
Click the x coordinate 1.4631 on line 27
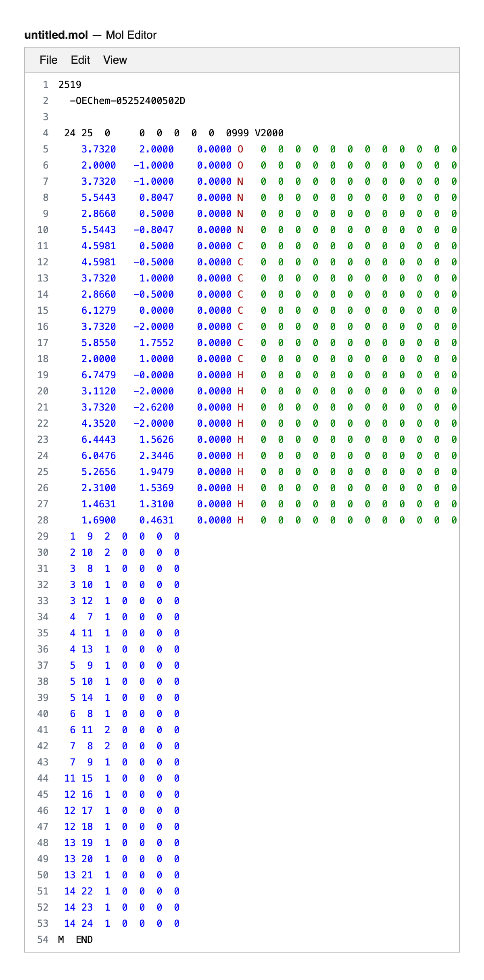(x=98, y=504)
